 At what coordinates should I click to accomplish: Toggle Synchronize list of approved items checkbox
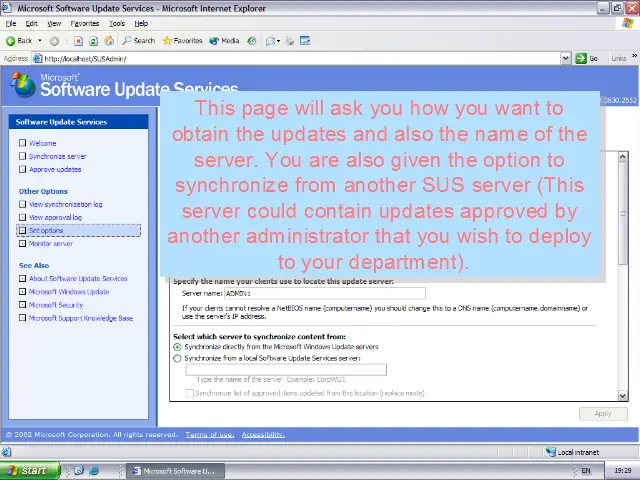click(189, 393)
